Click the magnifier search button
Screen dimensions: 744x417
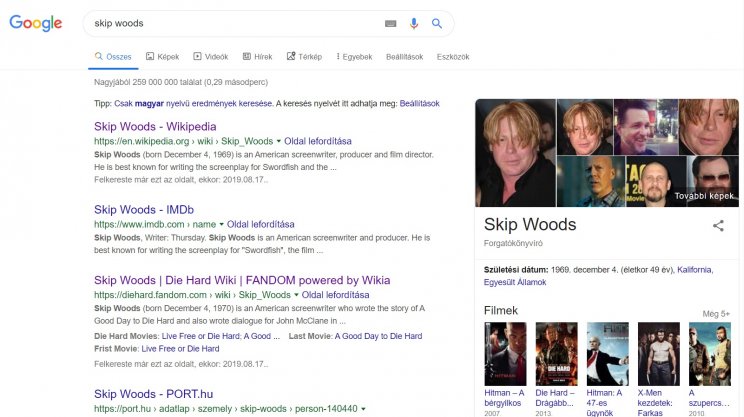[437, 23]
